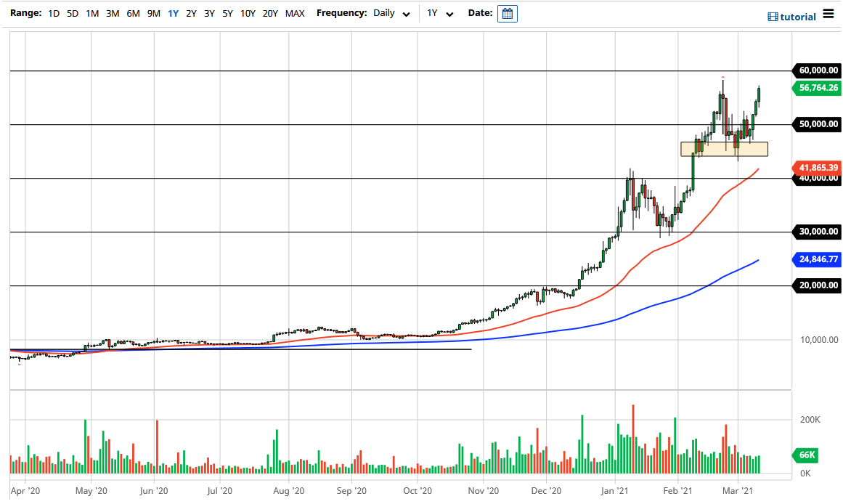
Task: Open the hamburger menu in top-right corner
Action: [829, 12]
